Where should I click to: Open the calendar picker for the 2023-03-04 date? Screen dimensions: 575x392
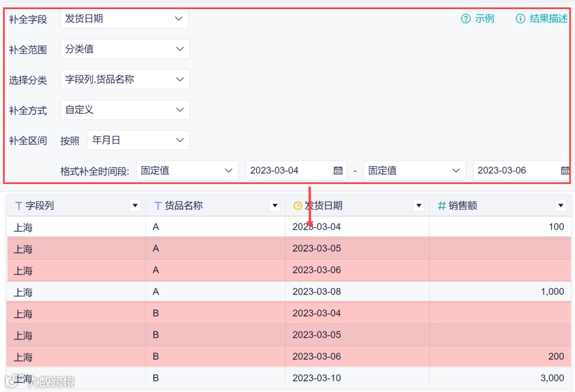click(x=338, y=170)
